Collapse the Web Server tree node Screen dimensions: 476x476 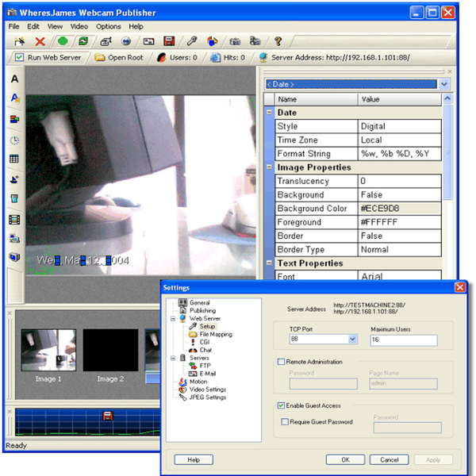pos(173,319)
